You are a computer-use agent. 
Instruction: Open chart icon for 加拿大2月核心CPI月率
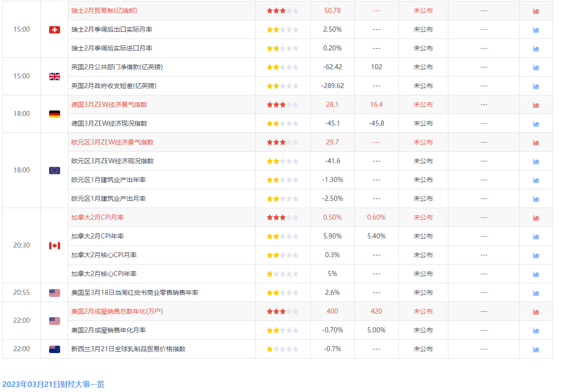tap(536, 255)
